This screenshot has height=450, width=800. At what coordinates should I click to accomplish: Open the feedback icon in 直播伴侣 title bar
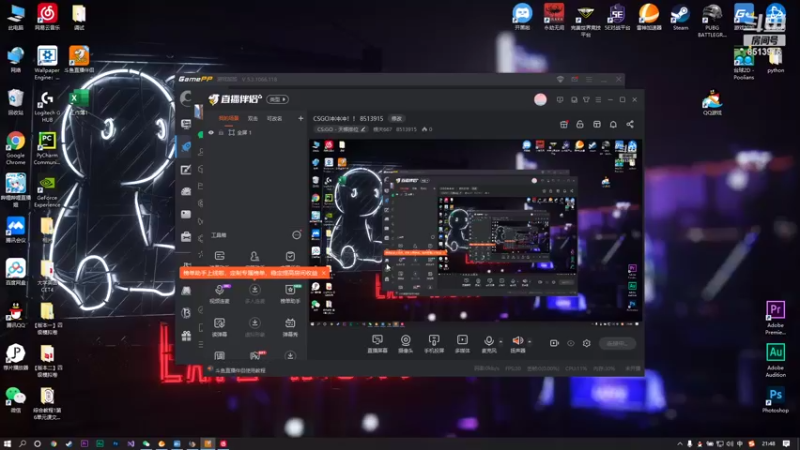(560, 99)
